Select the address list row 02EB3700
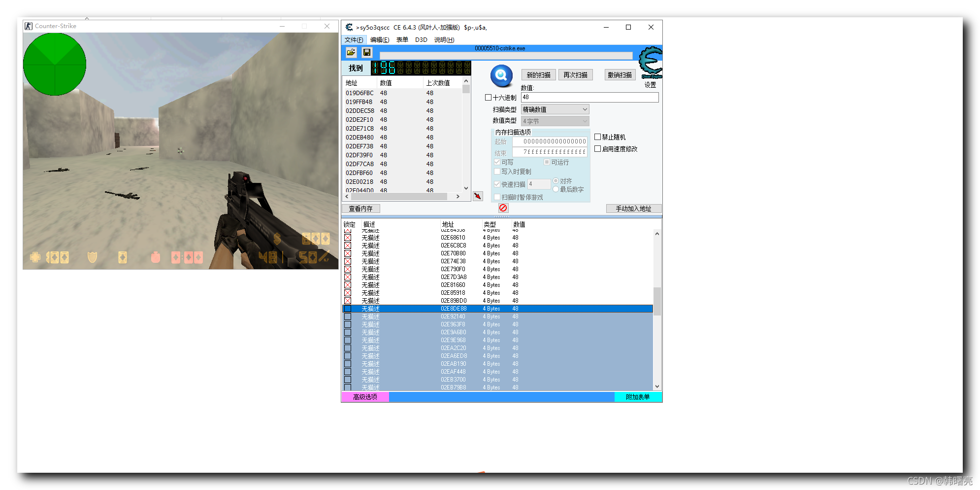Image resolution: width=980 pixels, height=490 pixels. pyautogui.click(x=497, y=380)
